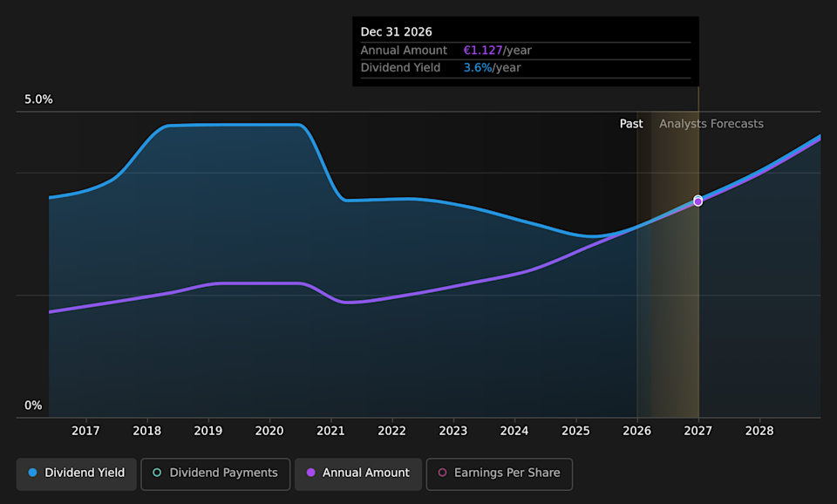The image size is (837, 504).
Task: Click the 3.6% dividend yield value
Action: pos(478,68)
